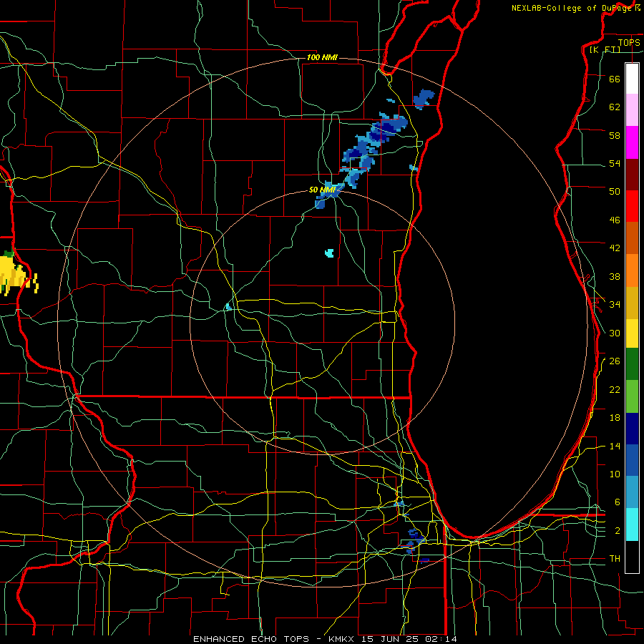Select the 14 legend value
The image size is (644, 644).
coord(615,446)
